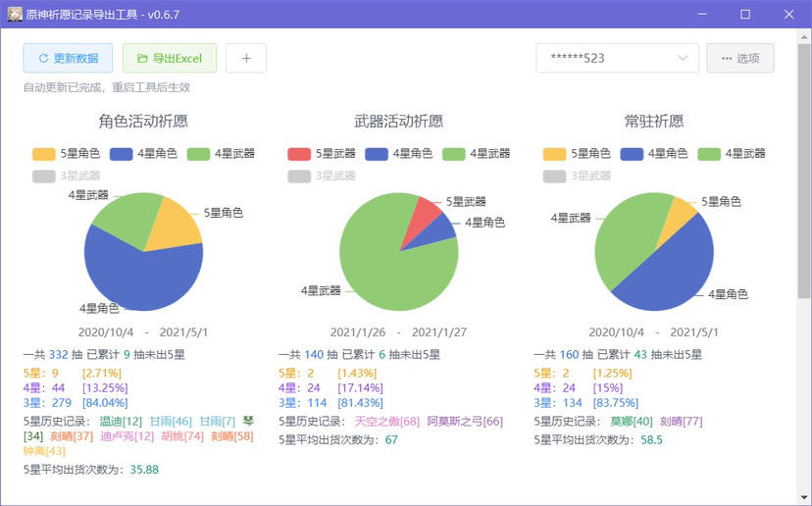The width and height of the screenshot is (812, 506).
Task: Click the 角色活动祈愿 chart title
Action: 143,122
